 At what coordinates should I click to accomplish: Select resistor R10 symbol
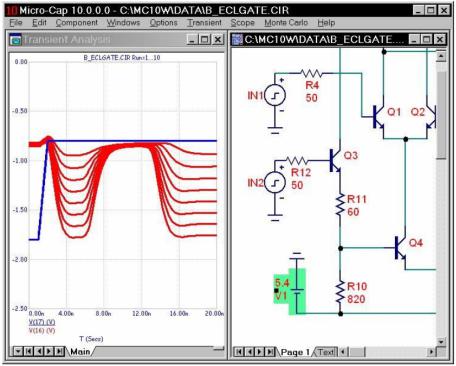[340, 292]
